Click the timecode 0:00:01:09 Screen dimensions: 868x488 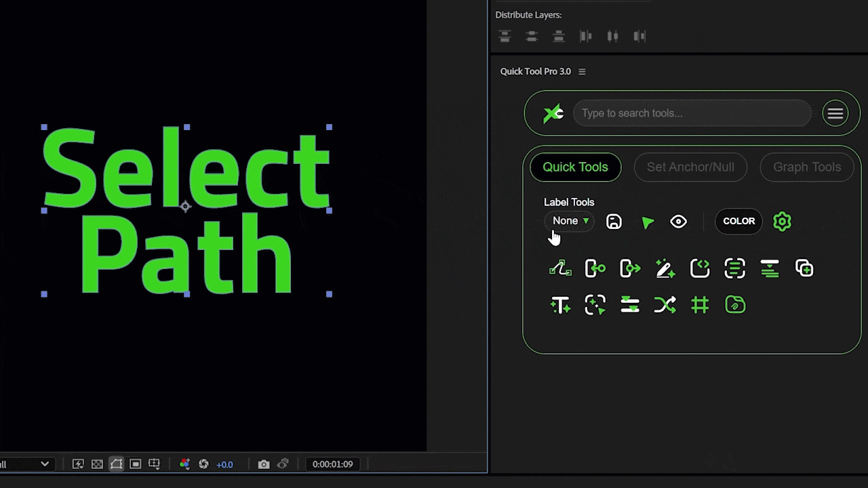click(x=332, y=464)
